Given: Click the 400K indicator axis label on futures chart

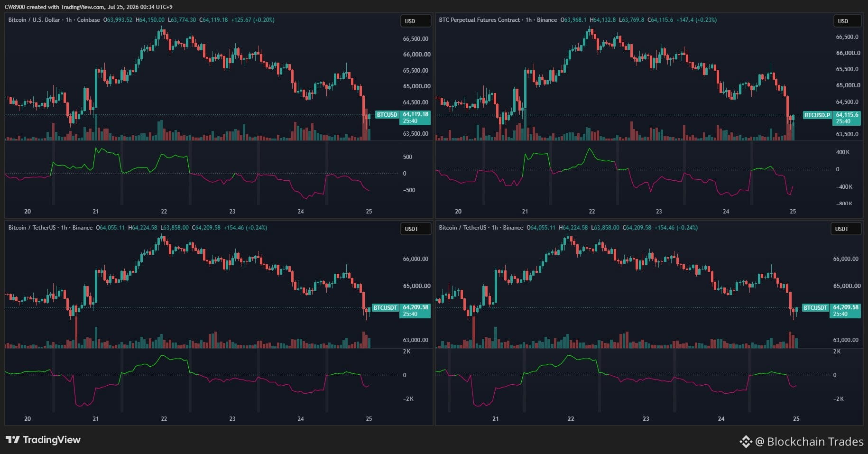Looking at the screenshot, I should (843, 152).
